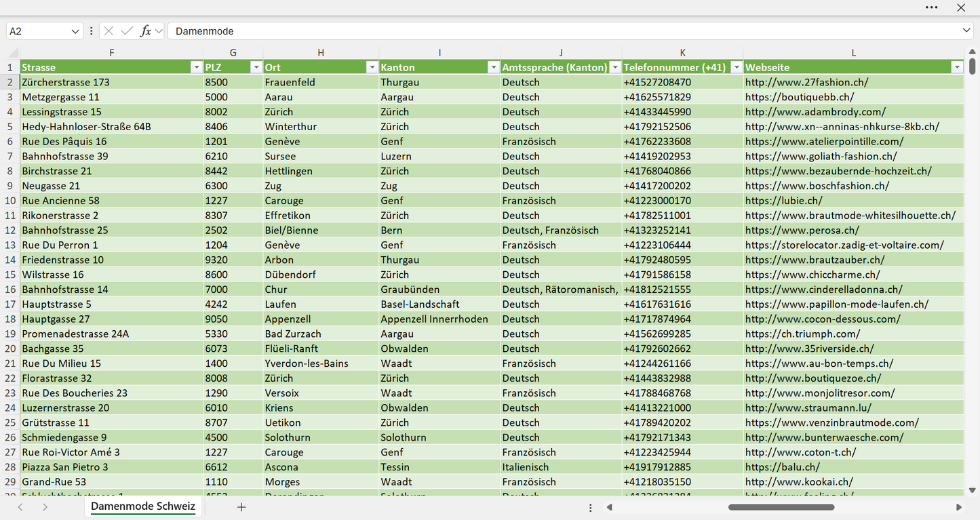Click the vertical scrollbar thumb
Viewport: 980px width, 520px height.
[972, 66]
